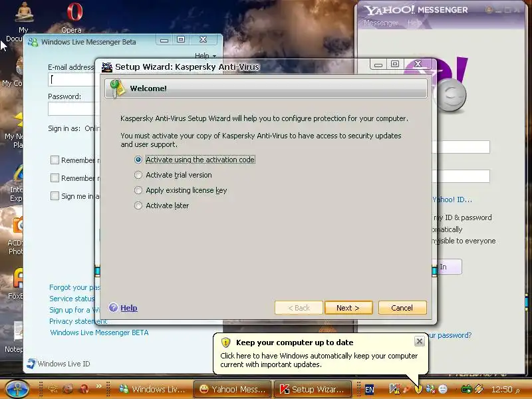
Task: Click the Windows Update shield tray icon
Action: point(419,389)
